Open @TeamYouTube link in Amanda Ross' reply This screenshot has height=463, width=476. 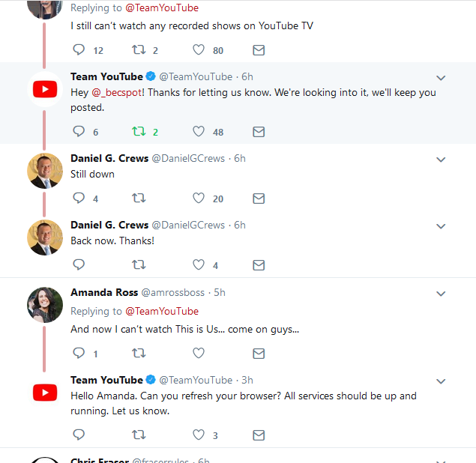point(161,311)
